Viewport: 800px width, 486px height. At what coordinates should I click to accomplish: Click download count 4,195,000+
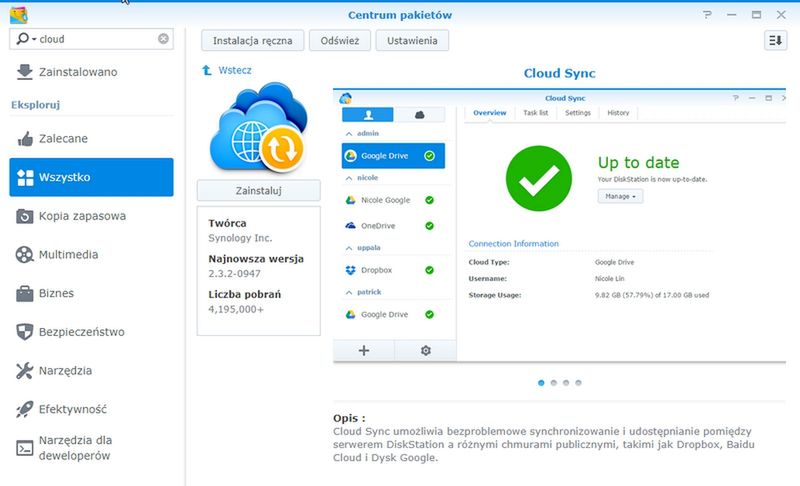236,309
